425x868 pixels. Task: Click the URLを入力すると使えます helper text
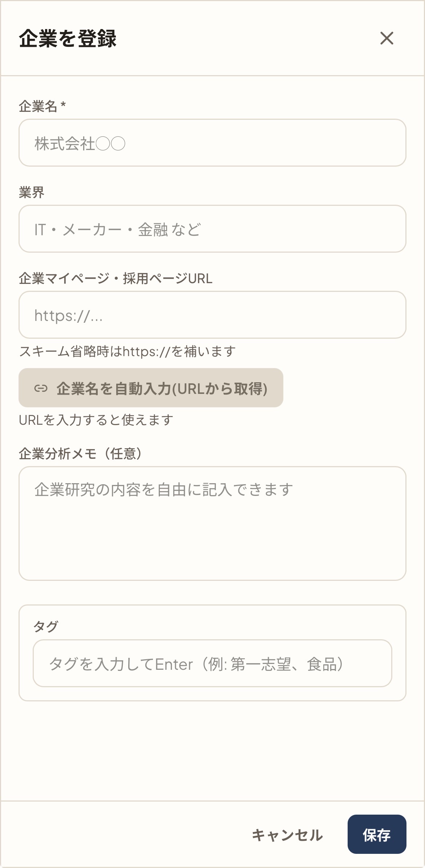click(96, 420)
